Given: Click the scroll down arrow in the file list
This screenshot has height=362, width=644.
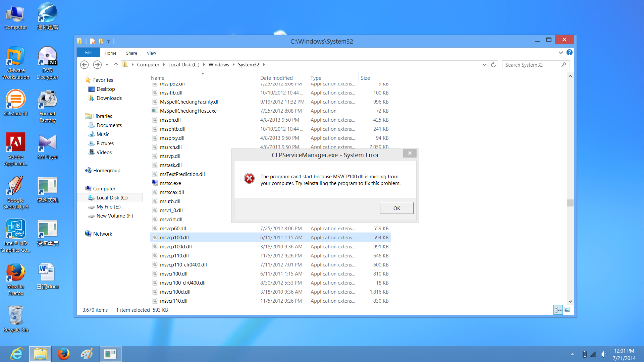Looking at the screenshot, I should tap(570, 301).
